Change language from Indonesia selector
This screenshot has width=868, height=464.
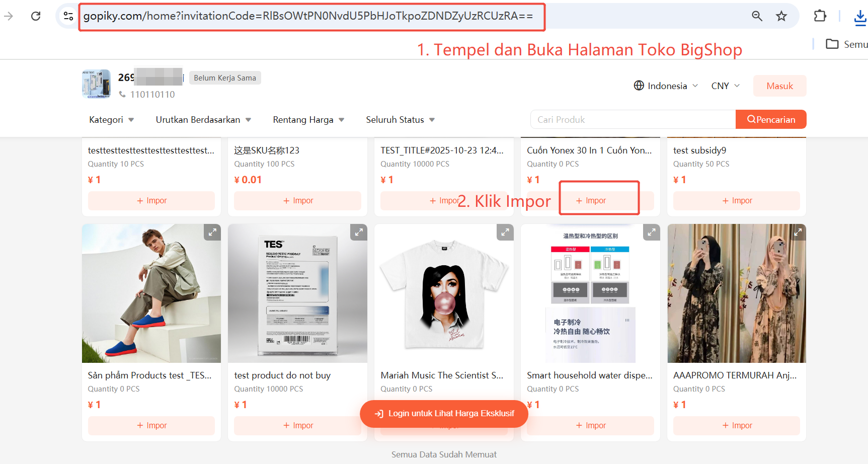pos(666,86)
